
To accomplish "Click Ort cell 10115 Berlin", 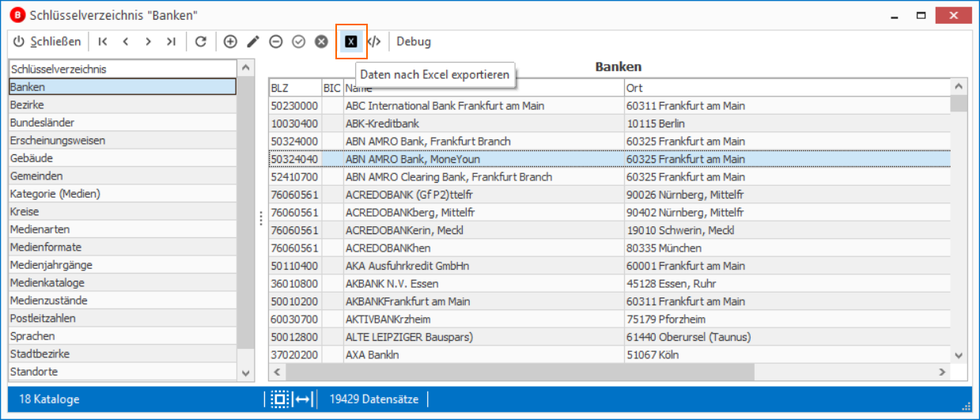I will coord(787,123).
